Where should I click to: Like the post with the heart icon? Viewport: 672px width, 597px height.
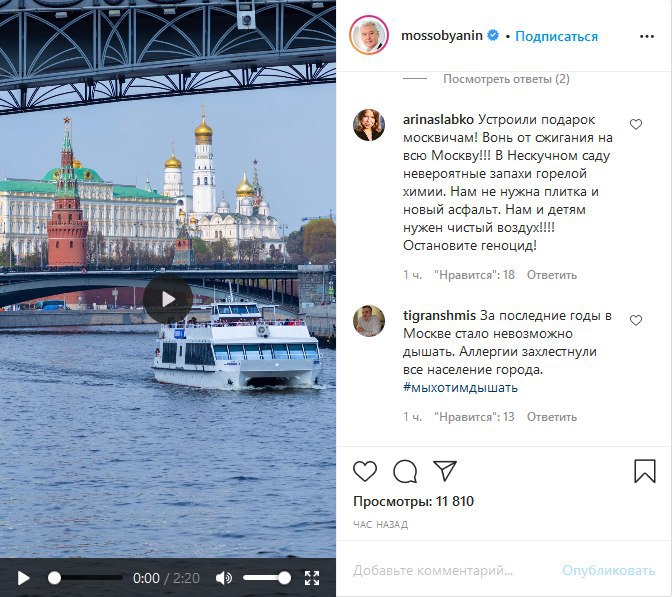click(x=365, y=471)
